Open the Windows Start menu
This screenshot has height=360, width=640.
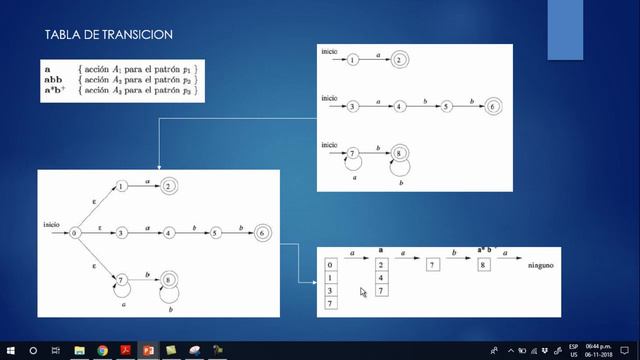(11, 350)
